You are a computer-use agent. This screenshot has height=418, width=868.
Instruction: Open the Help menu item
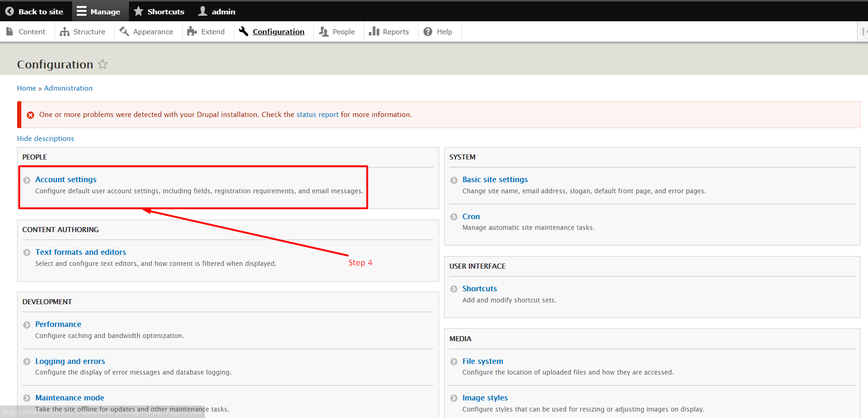pyautogui.click(x=439, y=31)
